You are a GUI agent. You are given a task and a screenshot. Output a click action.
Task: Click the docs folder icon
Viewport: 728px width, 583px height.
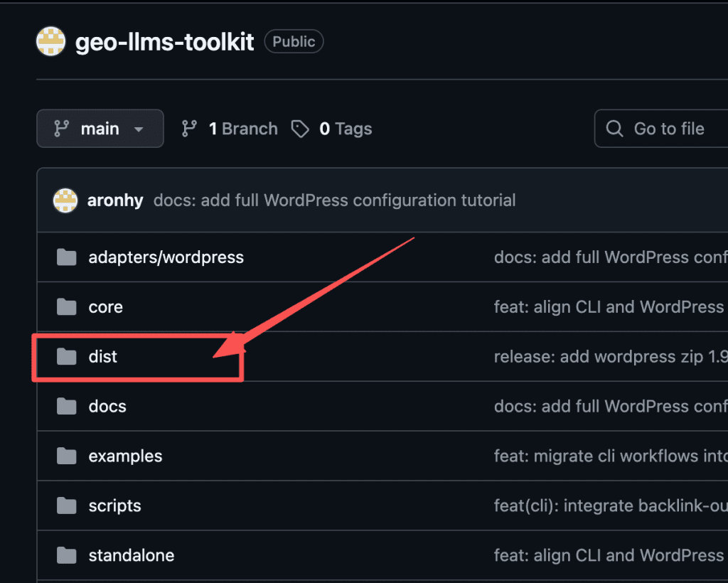coord(67,406)
